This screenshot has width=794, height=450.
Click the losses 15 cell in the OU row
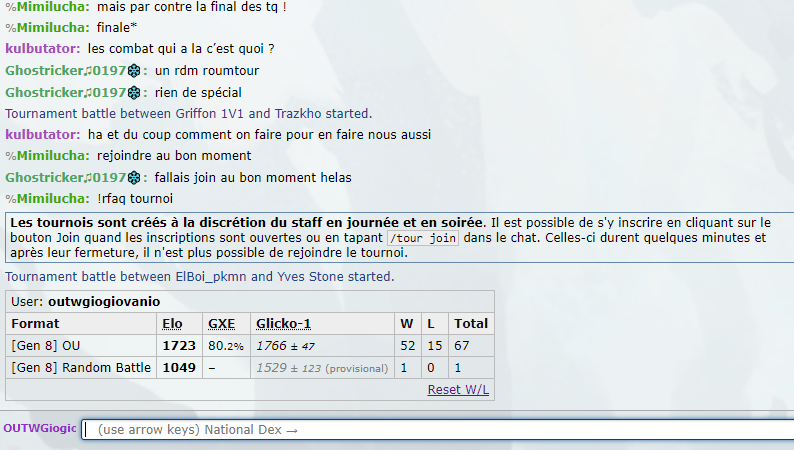(x=434, y=346)
